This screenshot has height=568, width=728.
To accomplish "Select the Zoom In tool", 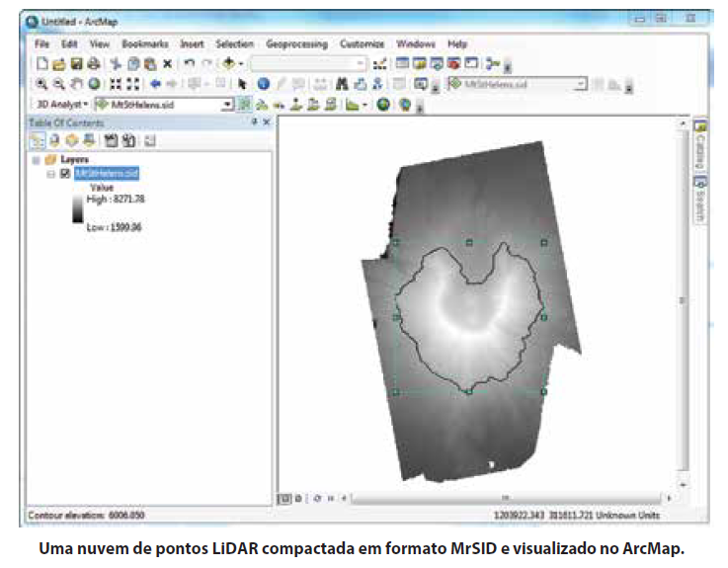I will pyautogui.click(x=41, y=84).
